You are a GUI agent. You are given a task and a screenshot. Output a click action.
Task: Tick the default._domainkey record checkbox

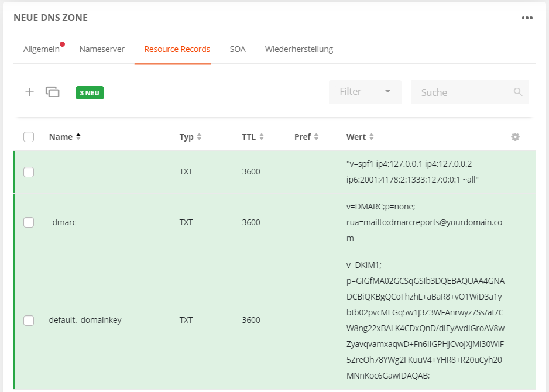pyautogui.click(x=29, y=320)
